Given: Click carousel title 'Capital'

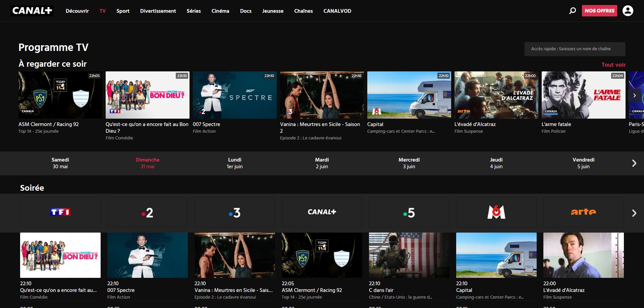Looking at the screenshot, I should pos(375,124).
